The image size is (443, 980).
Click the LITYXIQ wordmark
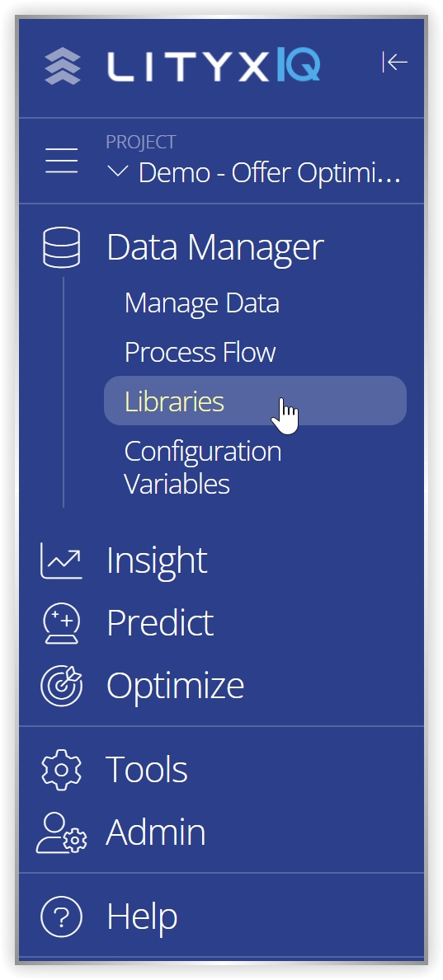click(214, 66)
